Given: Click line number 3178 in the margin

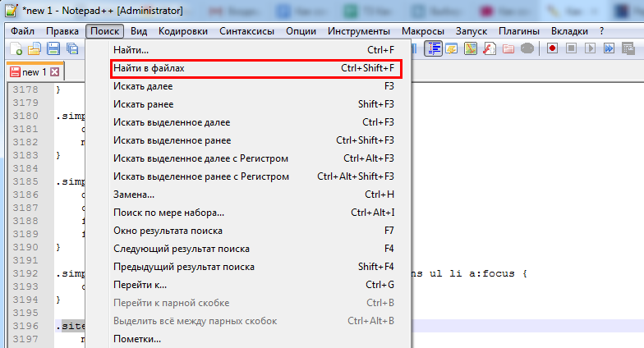Looking at the screenshot, I should point(25,89).
